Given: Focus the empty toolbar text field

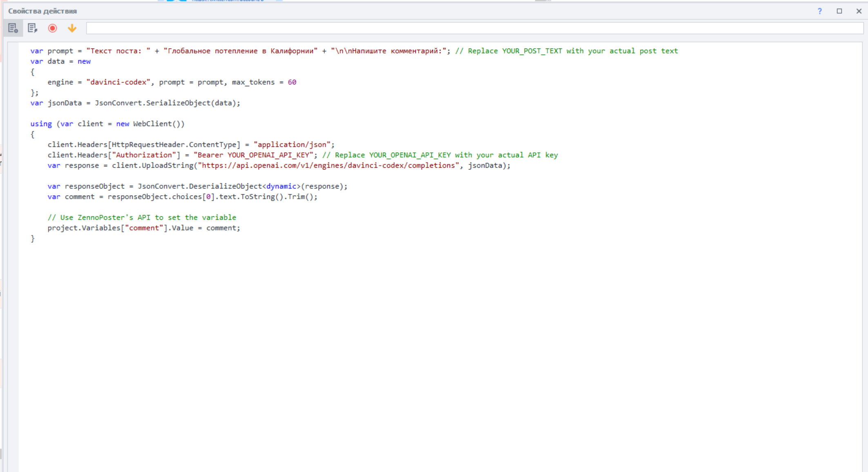Looking at the screenshot, I should (474, 28).
